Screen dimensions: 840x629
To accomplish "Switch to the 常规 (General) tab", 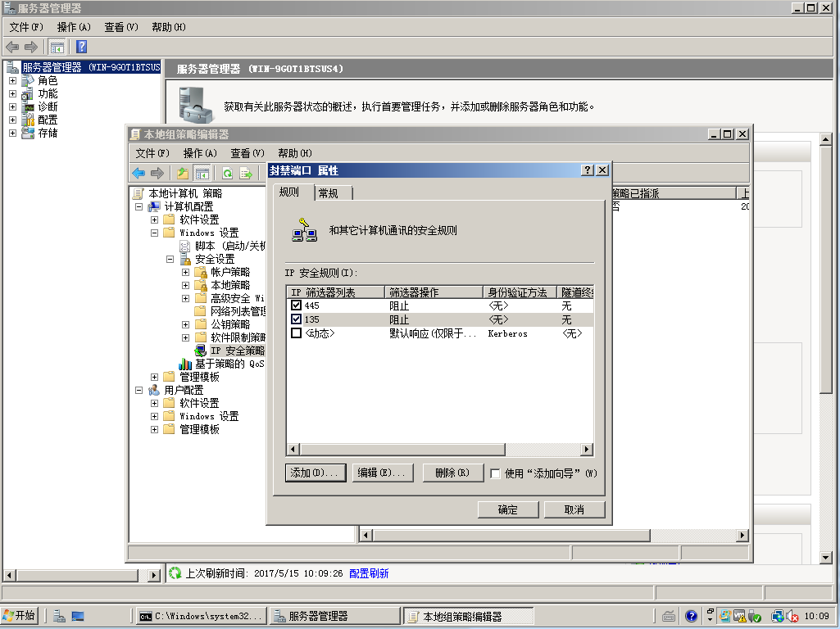I will pos(334,192).
